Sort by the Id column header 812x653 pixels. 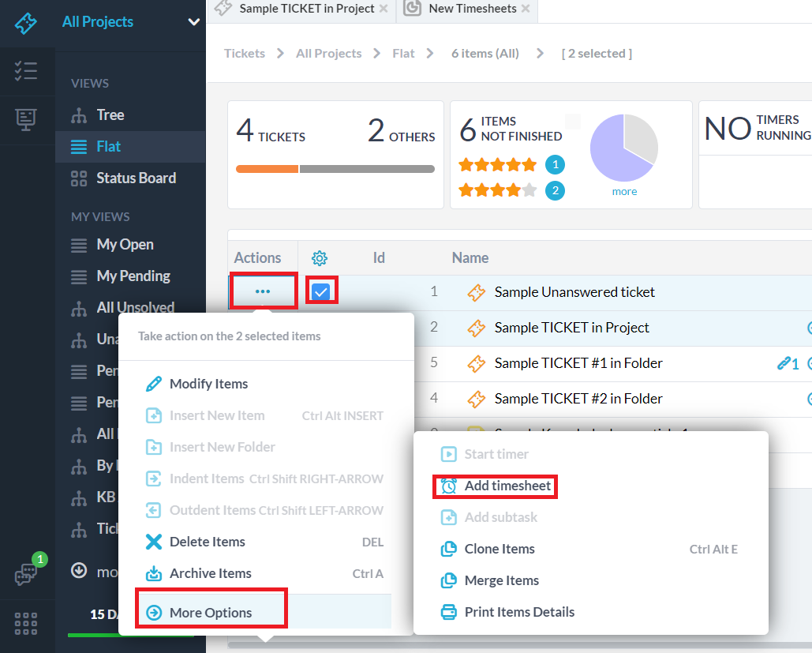click(x=379, y=258)
